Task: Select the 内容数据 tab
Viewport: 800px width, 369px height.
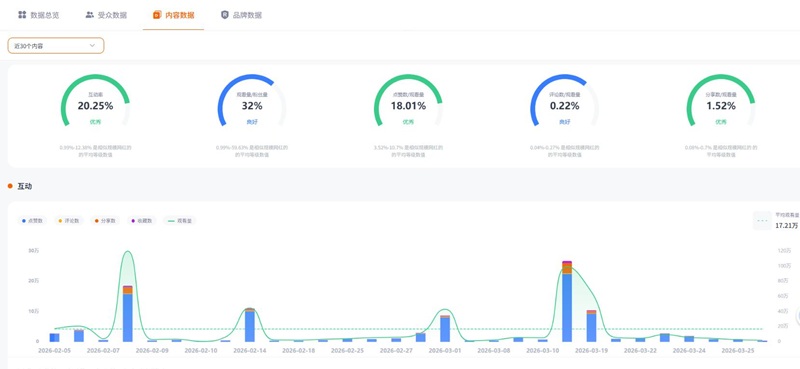Action: coord(173,15)
